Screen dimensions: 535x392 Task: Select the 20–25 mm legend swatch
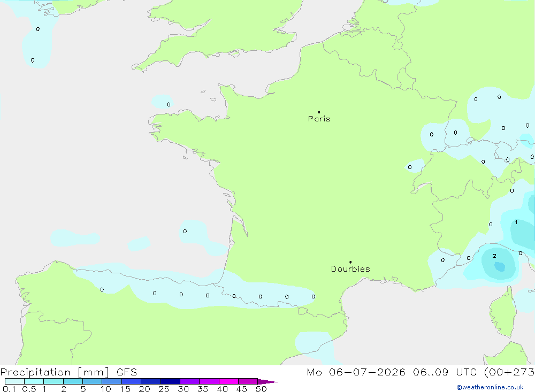[x=151, y=381]
